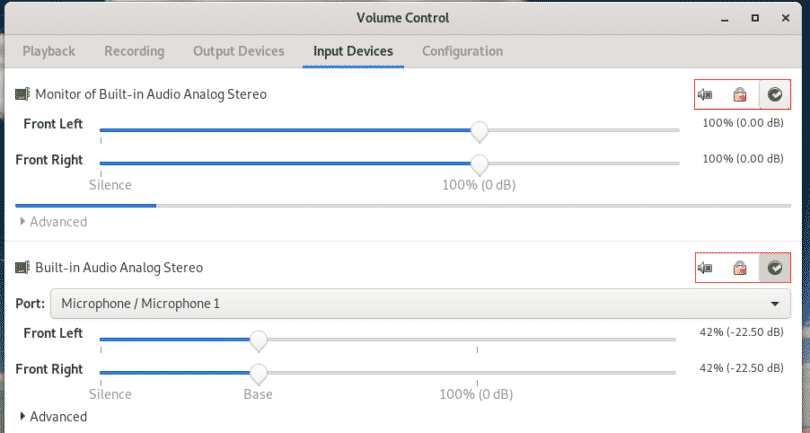The height and width of the screenshot is (433, 810).
Task: Click sound card icon beside Built-in Audio Analog Stereo
Action: click(x=22, y=268)
